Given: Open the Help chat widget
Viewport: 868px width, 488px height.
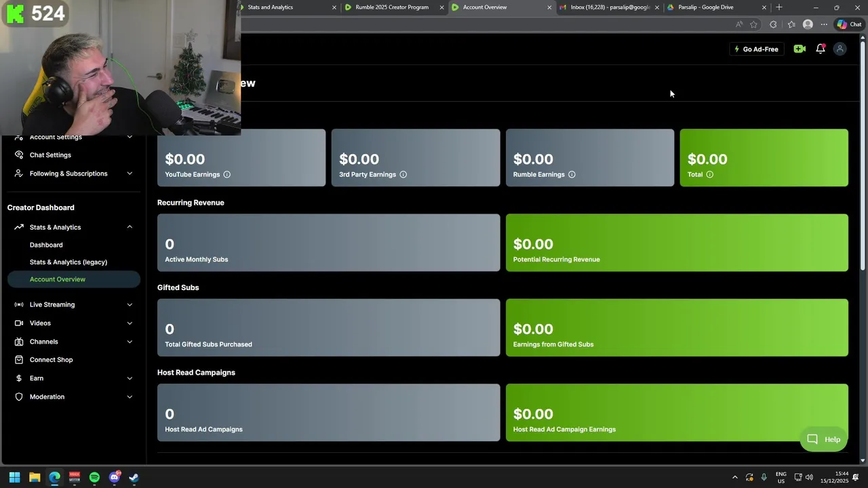Looking at the screenshot, I should (x=824, y=439).
